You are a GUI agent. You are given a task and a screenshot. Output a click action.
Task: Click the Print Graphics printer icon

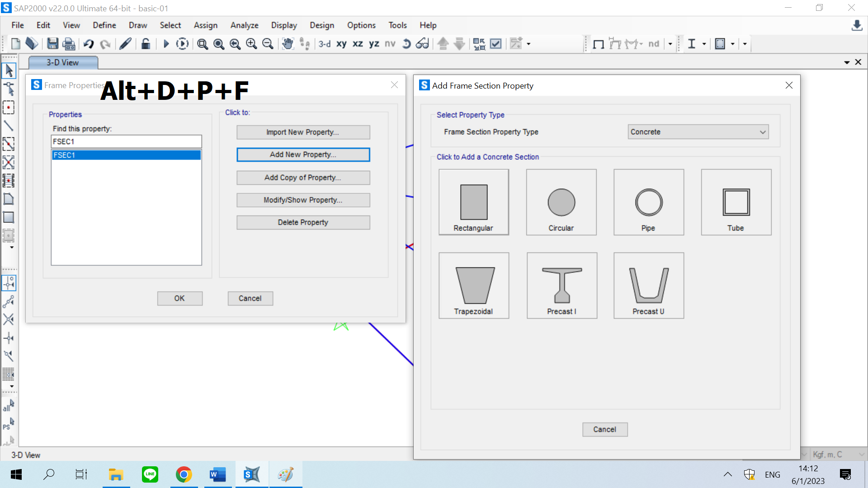(69, 44)
